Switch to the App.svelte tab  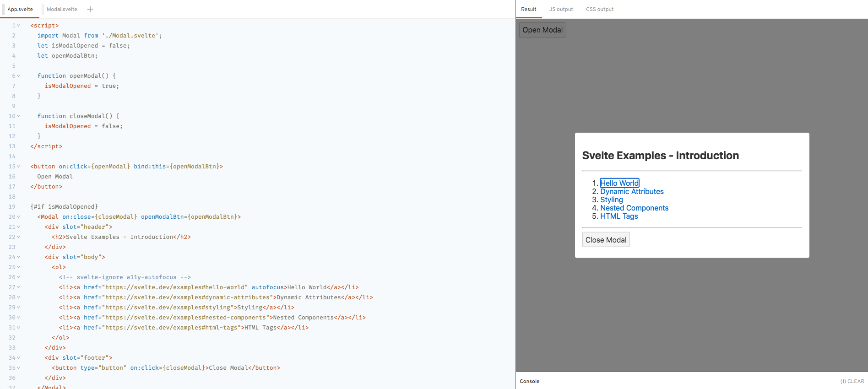click(x=20, y=9)
